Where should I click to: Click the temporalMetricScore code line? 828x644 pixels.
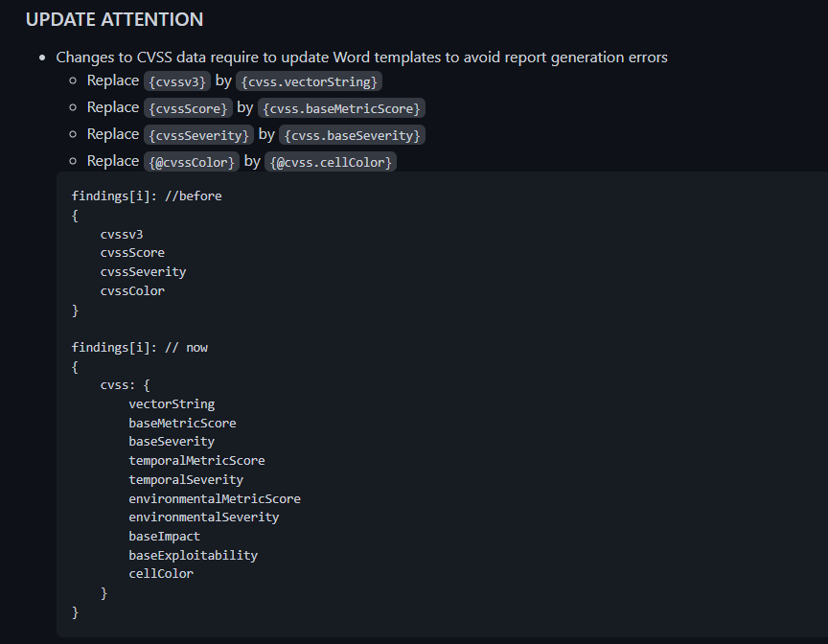(196, 460)
